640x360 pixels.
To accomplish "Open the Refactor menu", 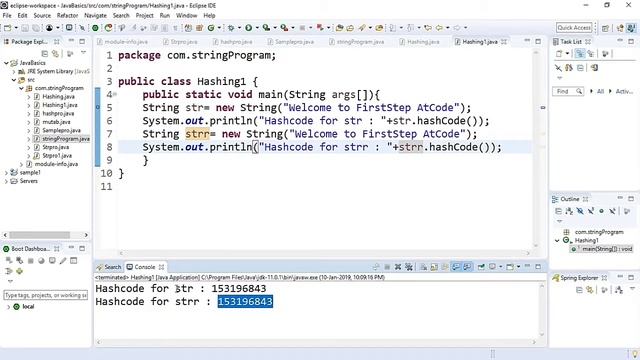I will pyautogui.click(x=67, y=16).
